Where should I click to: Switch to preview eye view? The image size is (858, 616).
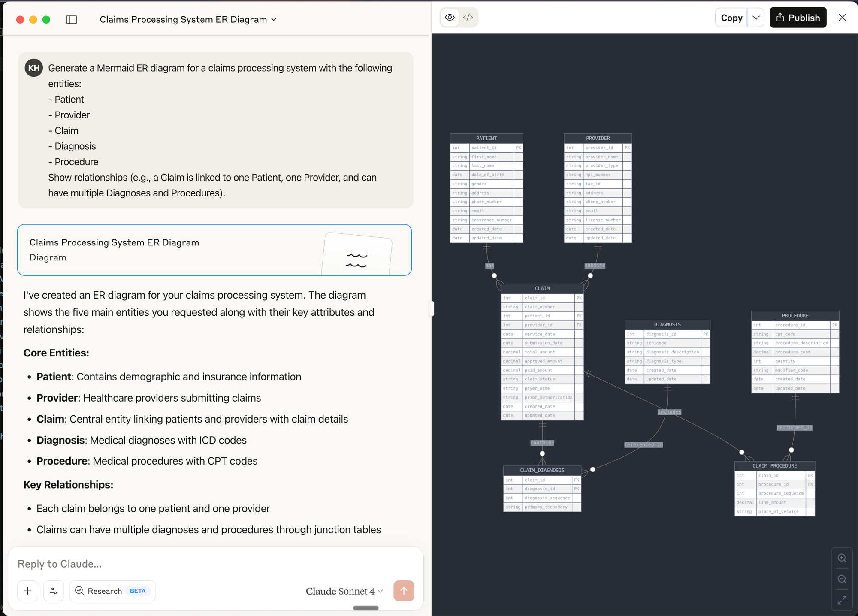(x=450, y=18)
